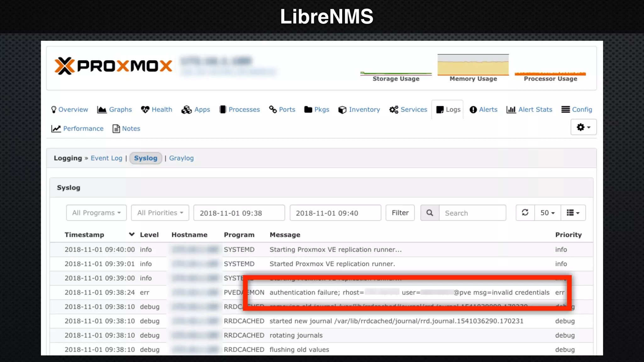Sort by the Hostname column header

(x=189, y=235)
